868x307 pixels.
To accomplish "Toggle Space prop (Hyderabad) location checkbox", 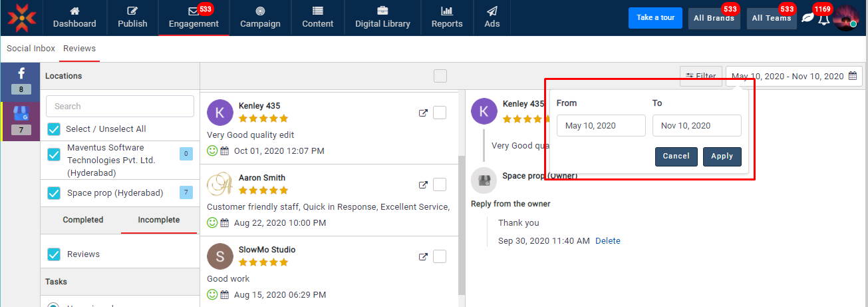I will (x=54, y=193).
